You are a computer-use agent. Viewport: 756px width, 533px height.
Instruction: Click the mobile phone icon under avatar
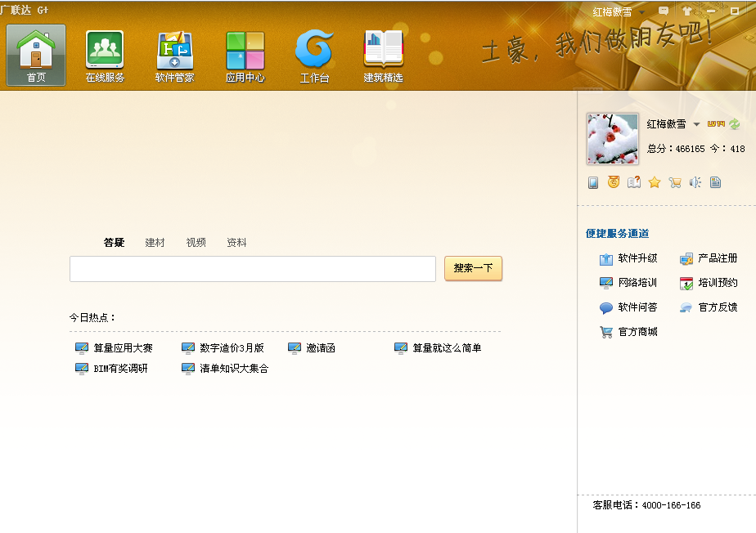[593, 182]
